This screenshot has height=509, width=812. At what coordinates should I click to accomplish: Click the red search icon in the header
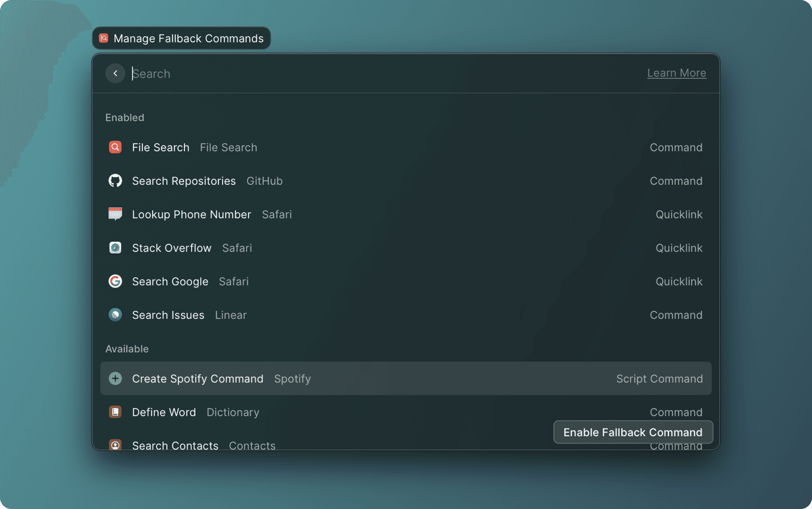pos(103,38)
